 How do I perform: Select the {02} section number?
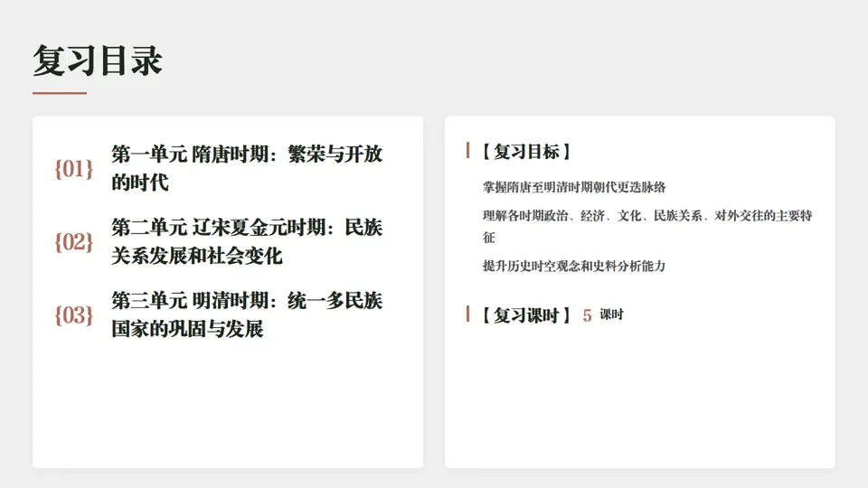point(73,242)
